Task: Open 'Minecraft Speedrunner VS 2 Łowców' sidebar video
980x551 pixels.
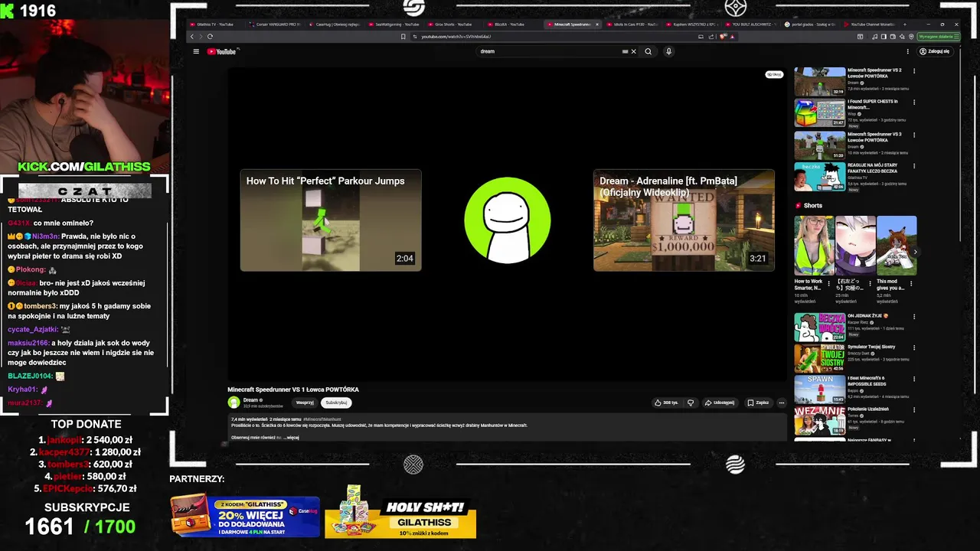Action: [x=819, y=81]
